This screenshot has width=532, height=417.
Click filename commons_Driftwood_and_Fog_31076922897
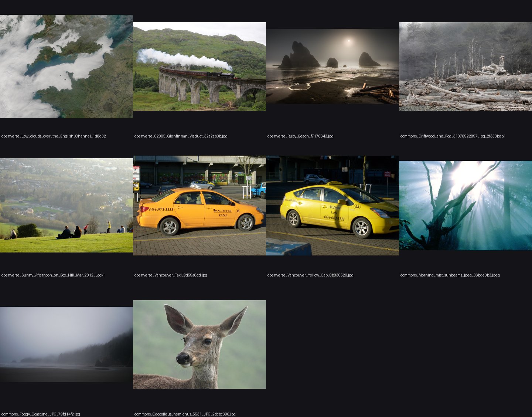(x=453, y=136)
